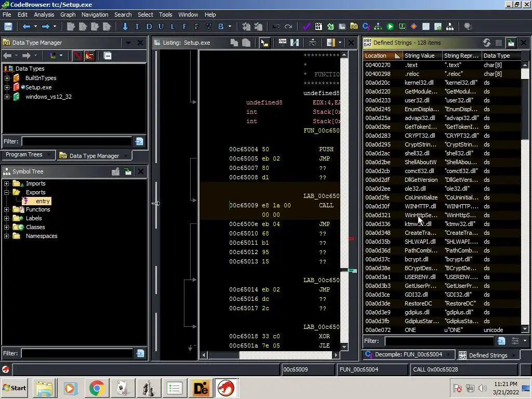The height and width of the screenshot is (399, 532).
Task: Sort by the String Value column header
Action: pos(422,56)
